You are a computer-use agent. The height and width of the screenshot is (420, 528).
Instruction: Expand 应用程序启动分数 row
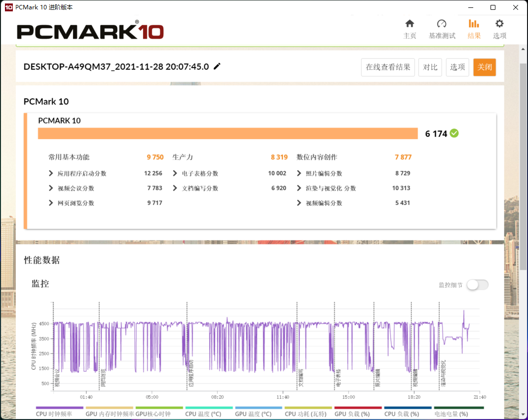(x=51, y=173)
